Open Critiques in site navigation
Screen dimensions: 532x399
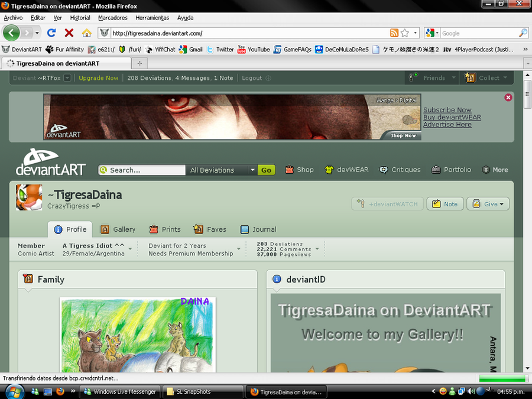coord(400,170)
